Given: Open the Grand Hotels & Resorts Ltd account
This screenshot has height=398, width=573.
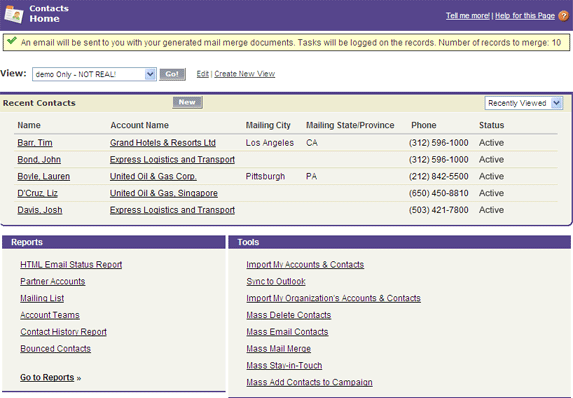Looking at the screenshot, I should point(163,143).
